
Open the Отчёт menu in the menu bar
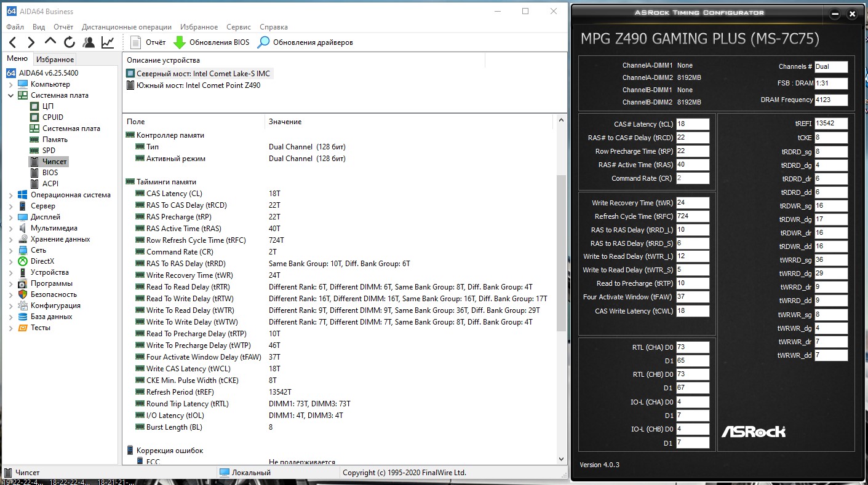tap(63, 27)
